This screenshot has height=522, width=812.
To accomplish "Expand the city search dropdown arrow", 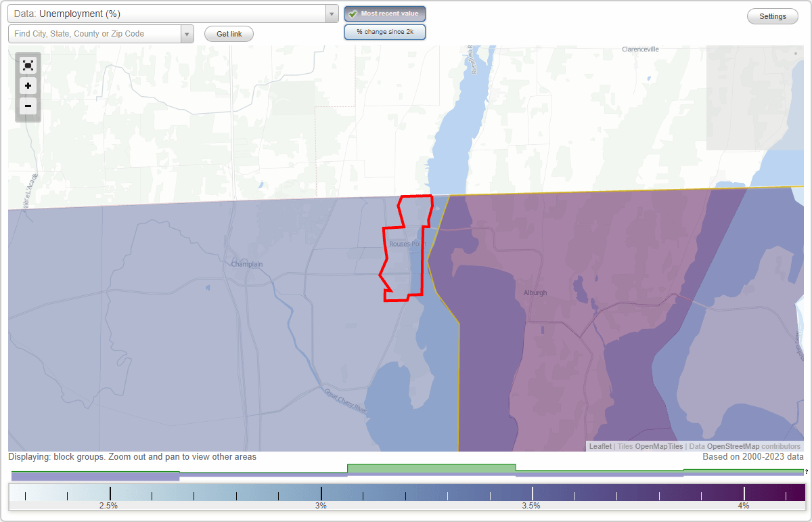I will coord(187,32).
